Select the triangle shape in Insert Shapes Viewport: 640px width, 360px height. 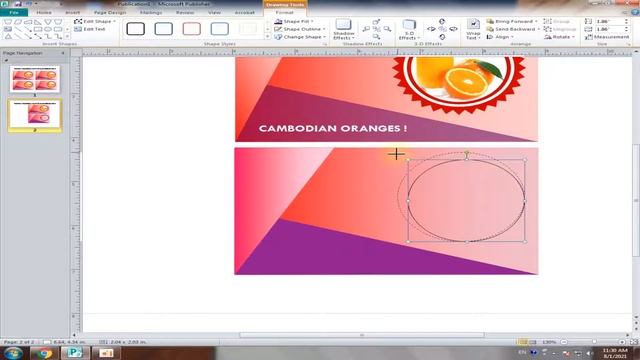[x=8, y=37]
